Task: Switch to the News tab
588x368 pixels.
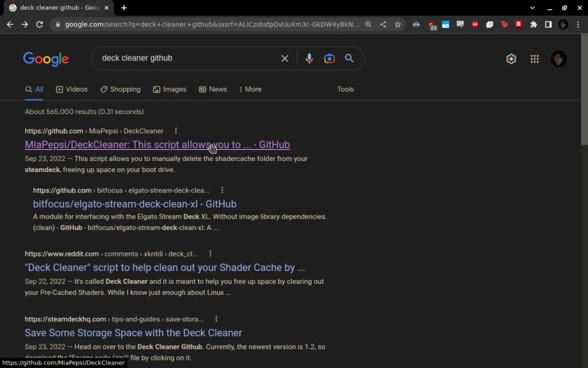Action: point(212,89)
